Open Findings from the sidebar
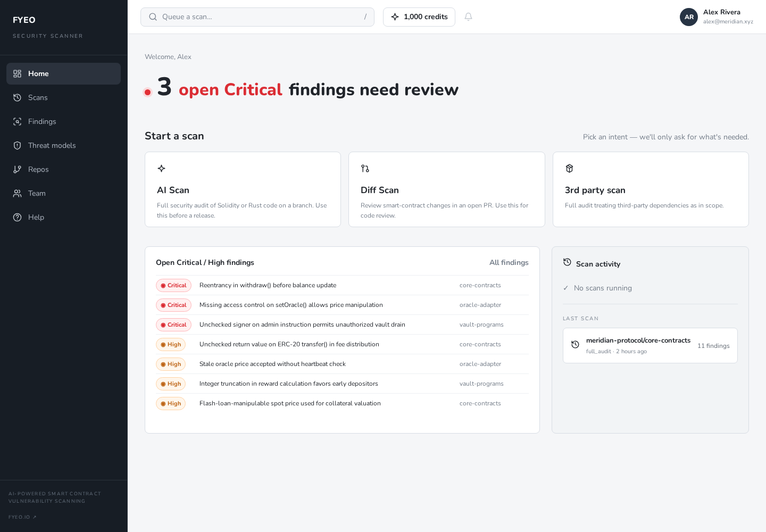The width and height of the screenshot is (766, 532). pos(63,121)
